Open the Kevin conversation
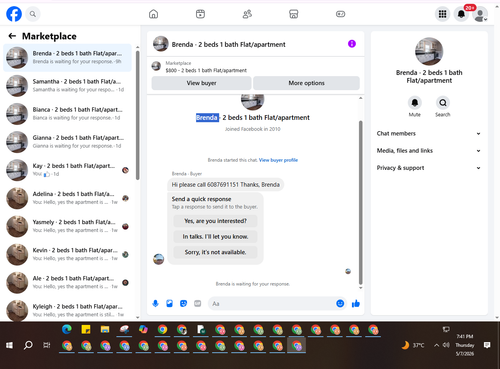This screenshot has width=500, height=369. [x=67, y=254]
